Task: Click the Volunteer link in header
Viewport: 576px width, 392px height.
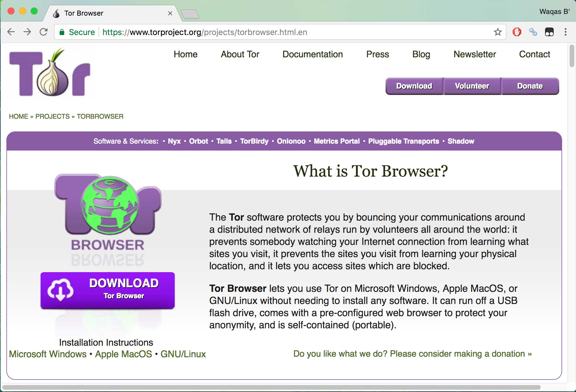Action: click(x=472, y=85)
